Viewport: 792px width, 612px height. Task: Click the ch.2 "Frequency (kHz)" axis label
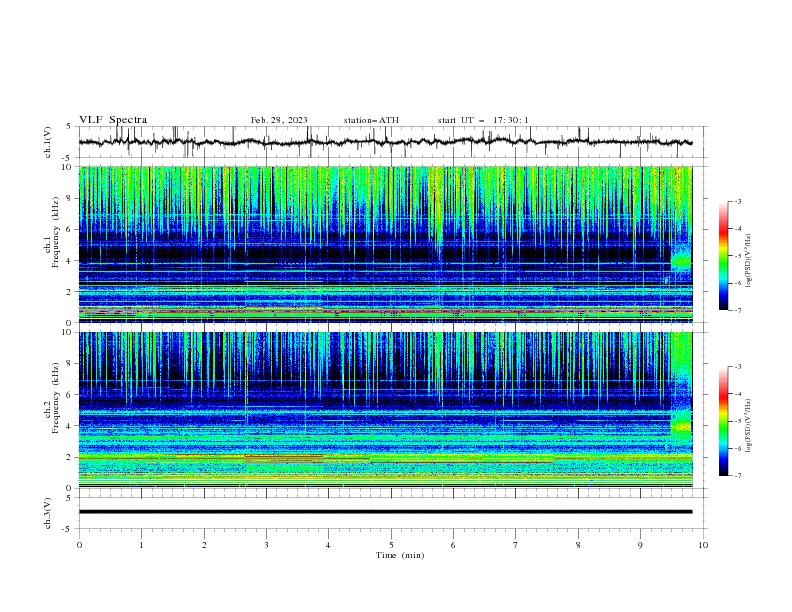point(55,398)
